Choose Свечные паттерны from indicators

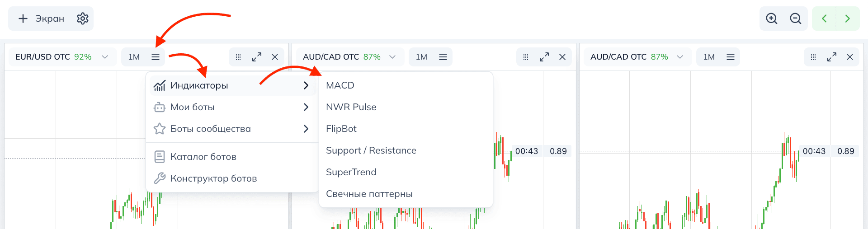click(369, 194)
